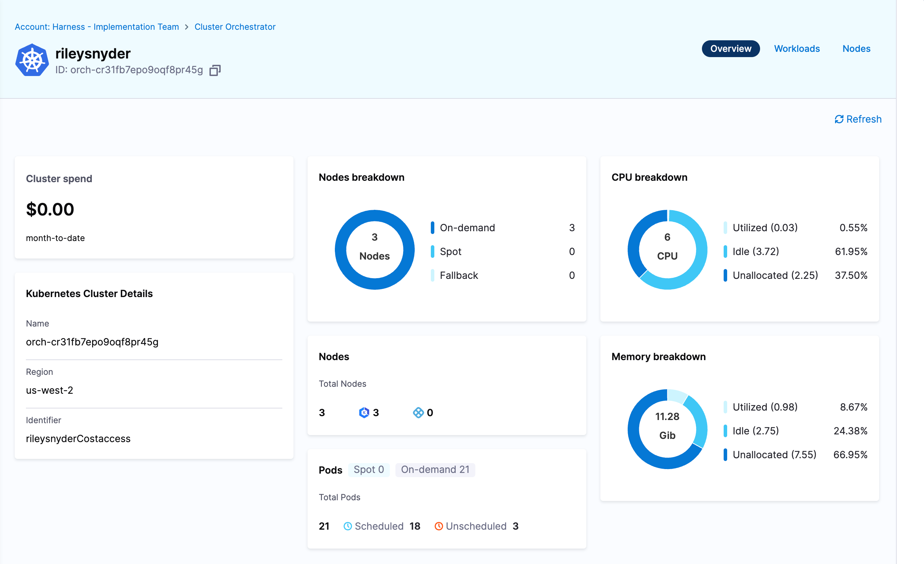The image size is (924, 564).
Task: Click the Spot 0 pods tag
Action: [368, 469]
